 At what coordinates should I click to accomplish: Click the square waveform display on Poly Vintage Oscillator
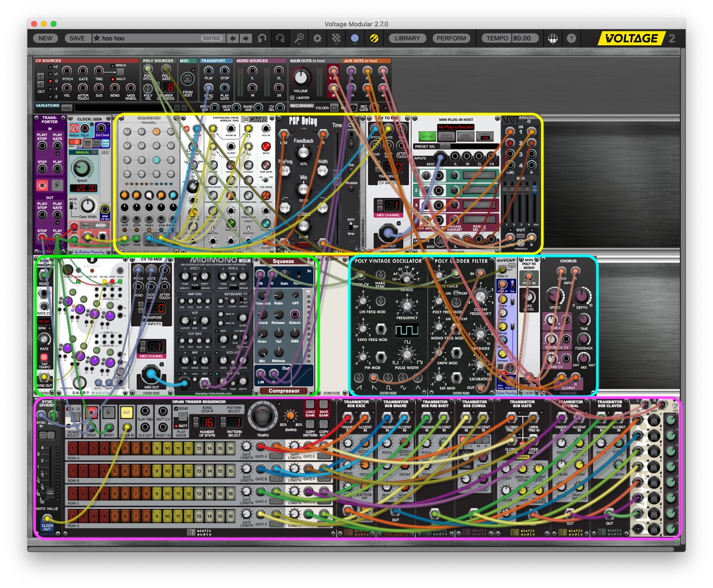coord(406,331)
